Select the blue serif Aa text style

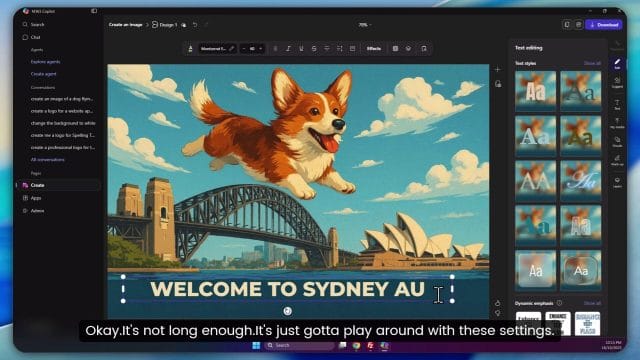536,136
